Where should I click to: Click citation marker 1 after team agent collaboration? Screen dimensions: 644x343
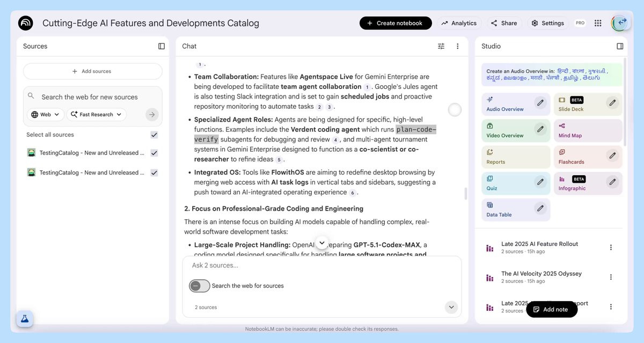(x=367, y=87)
